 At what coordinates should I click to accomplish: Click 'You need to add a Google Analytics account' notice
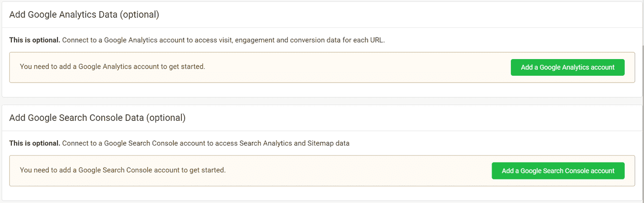(113, 67)
